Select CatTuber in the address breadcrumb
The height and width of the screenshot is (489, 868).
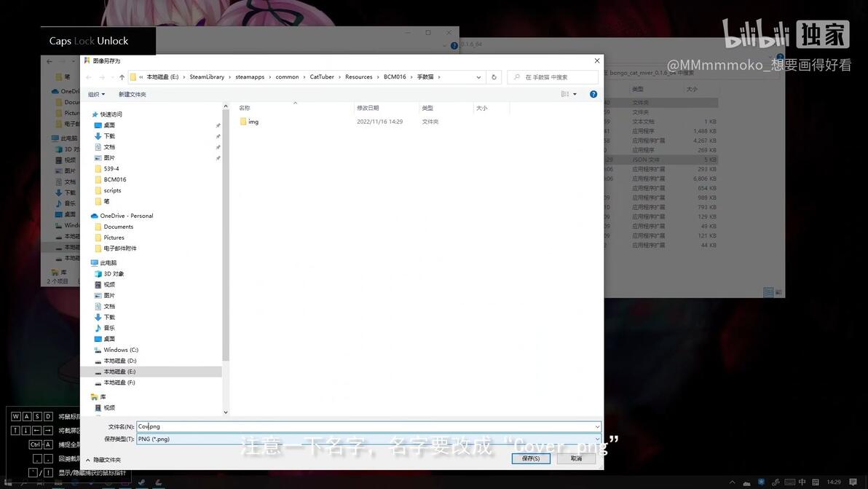pos(322,77)
